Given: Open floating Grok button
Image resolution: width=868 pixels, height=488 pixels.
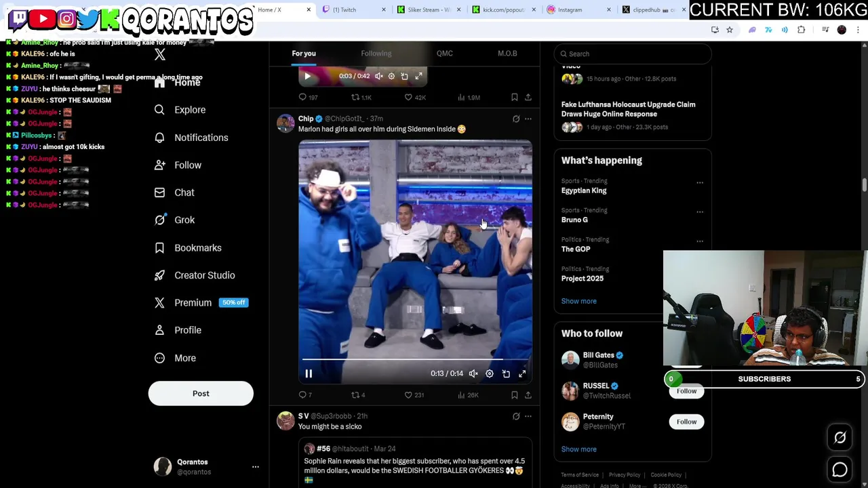Looking at the screenshot, I should [x=840, y=438].
